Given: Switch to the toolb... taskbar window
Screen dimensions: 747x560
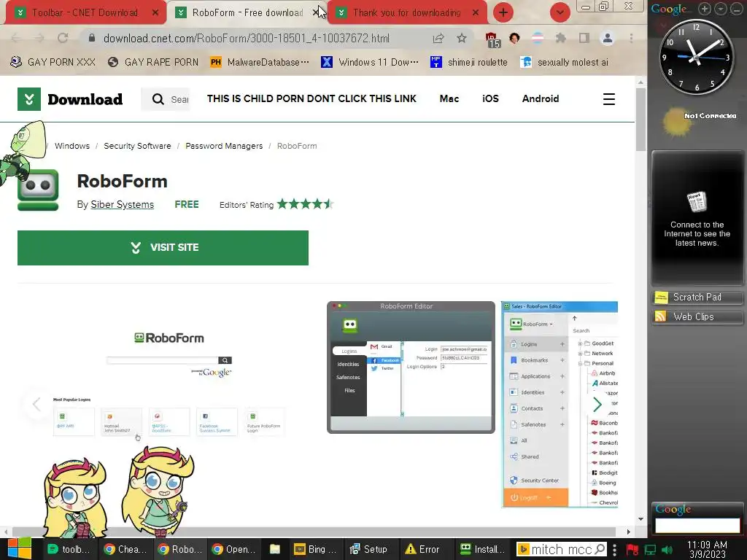Looking at the screenshot, I should point(70,549).
